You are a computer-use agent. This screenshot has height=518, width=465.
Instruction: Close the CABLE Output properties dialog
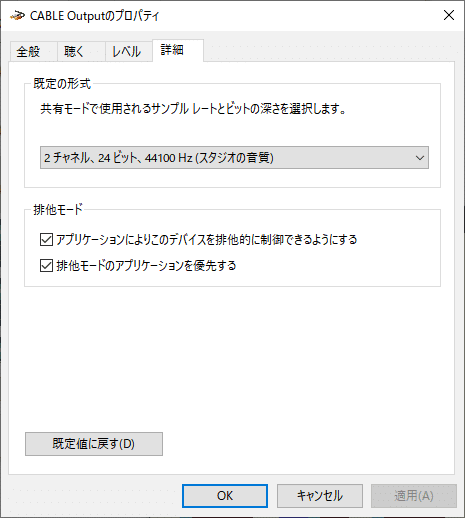coord(449,15)
